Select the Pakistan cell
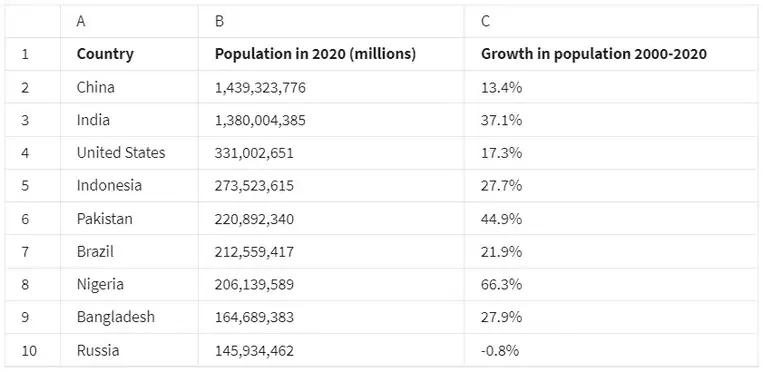Screen dimensions: 763x372 [129, 219]
